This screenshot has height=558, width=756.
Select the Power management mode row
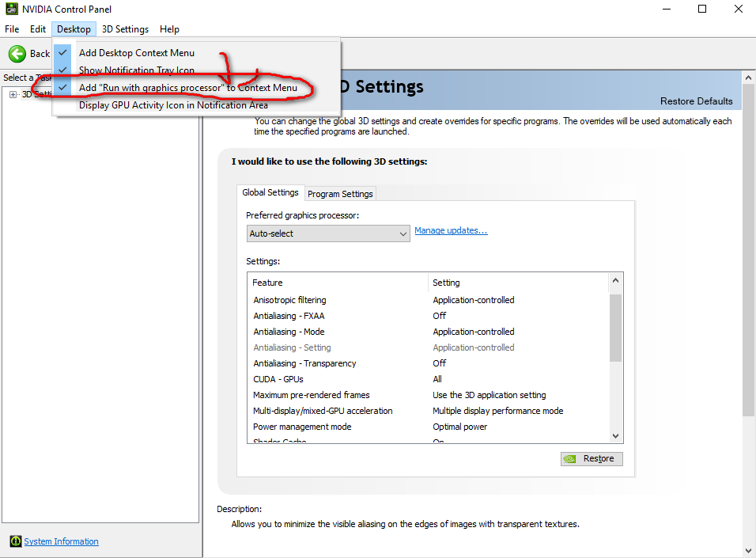428,427
